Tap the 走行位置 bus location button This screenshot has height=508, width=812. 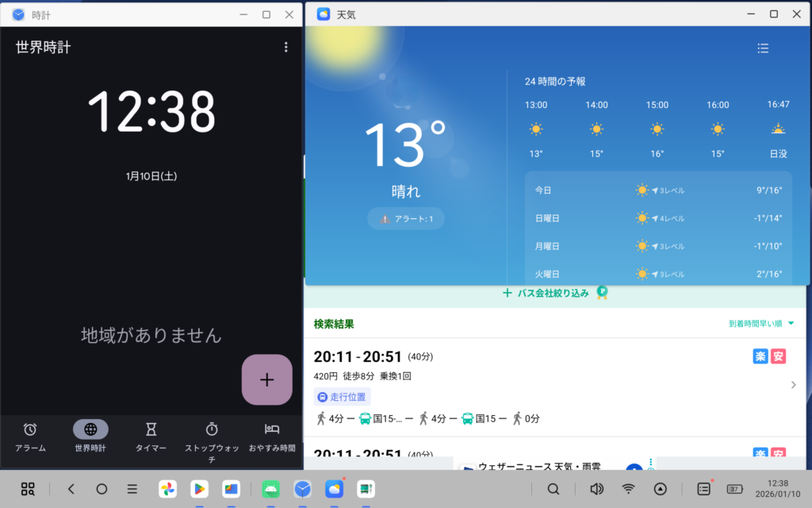pyautogui.click(x=342, y=397)
